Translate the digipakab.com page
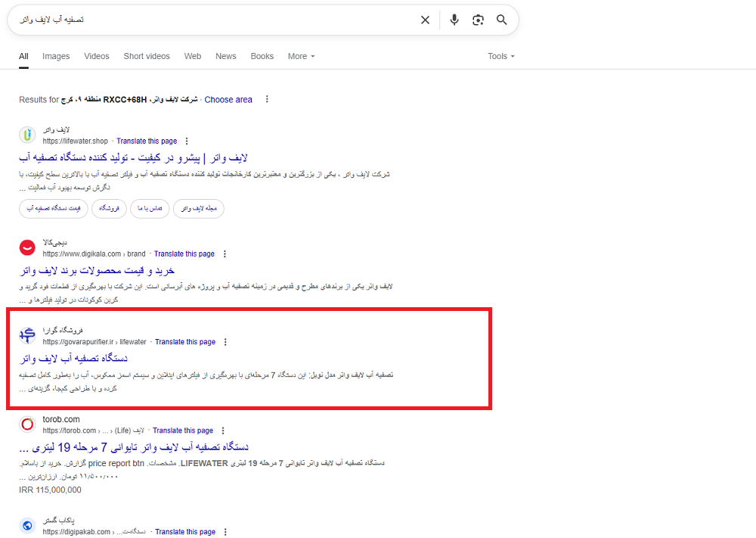This screenshot has width=756, height=538. 185,532
